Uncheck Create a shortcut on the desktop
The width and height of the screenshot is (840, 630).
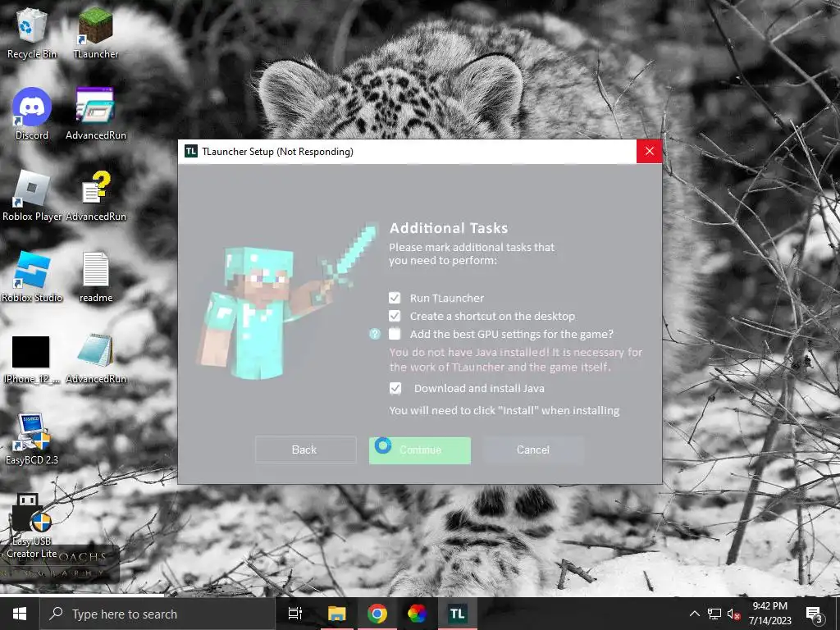point(395,316)
